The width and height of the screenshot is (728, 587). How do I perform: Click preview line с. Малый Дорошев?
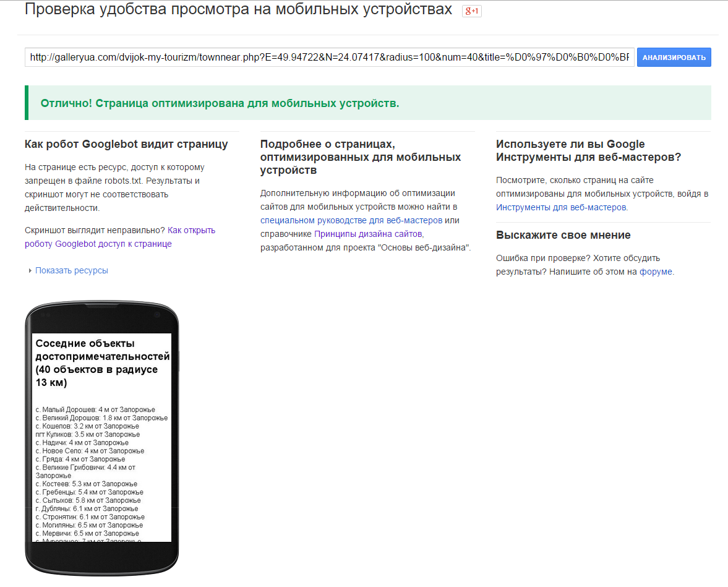tap(95, 409)
